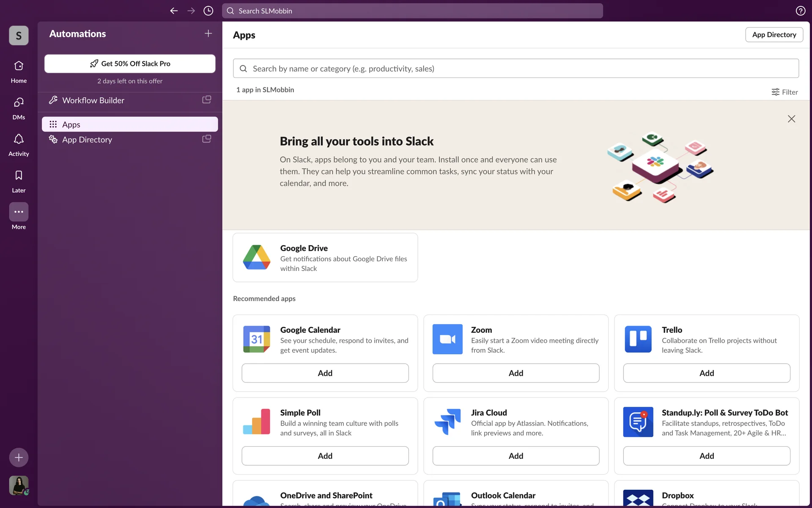Screen dimensions: 812x508
Task: Open the Home sidebar icon
Action: (x=19, y=66)
